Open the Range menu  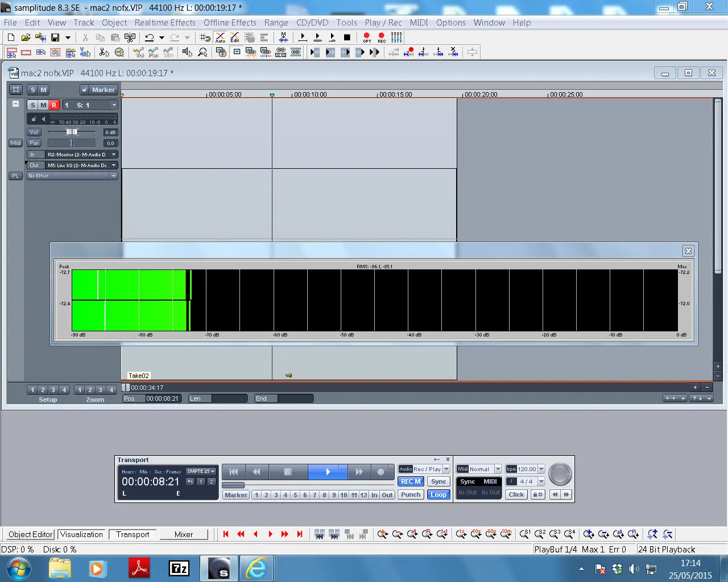point(276,23)
